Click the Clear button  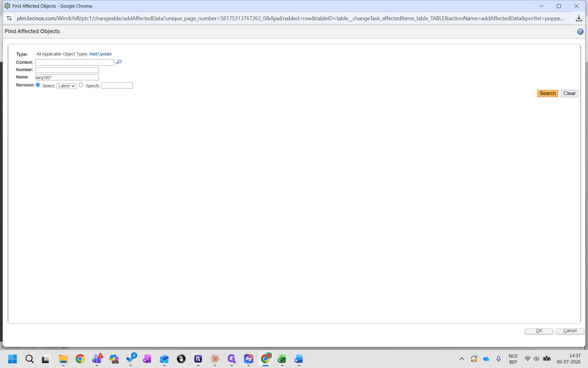click(569, 94)
